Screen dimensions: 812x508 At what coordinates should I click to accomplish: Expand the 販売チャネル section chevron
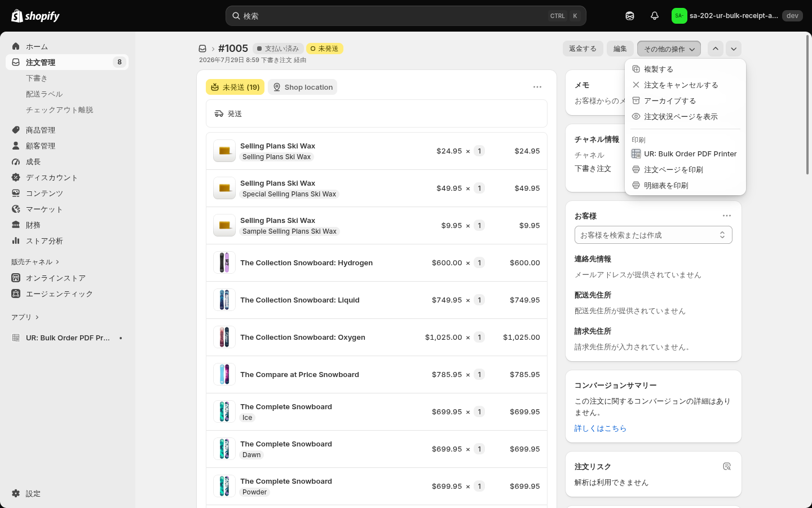(58, 262)
